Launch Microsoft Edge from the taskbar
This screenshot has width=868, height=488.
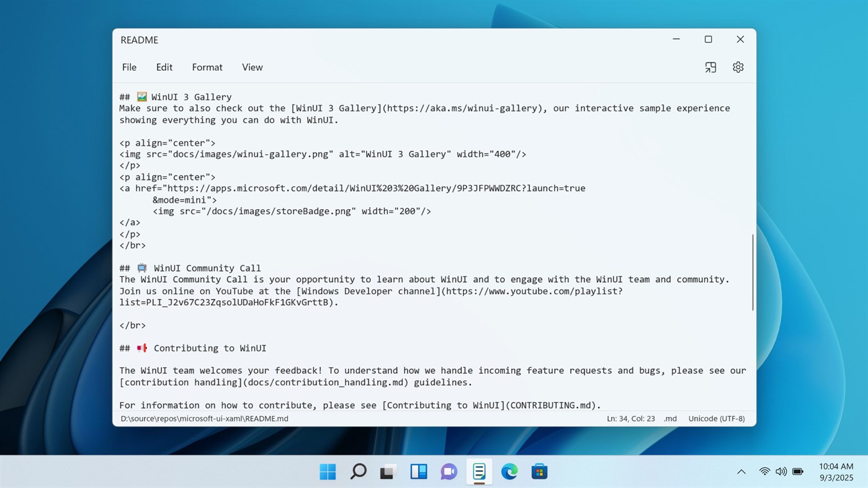pos(509,472)
